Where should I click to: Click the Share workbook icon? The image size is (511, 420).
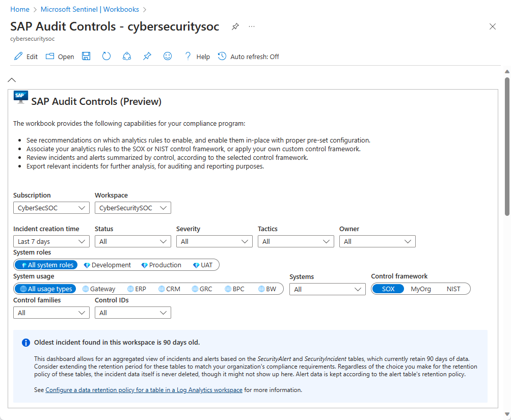[x=127, y=57]
